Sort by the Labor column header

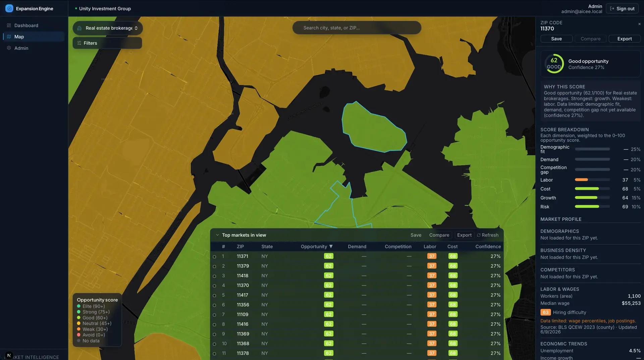[x=430, y=246]
